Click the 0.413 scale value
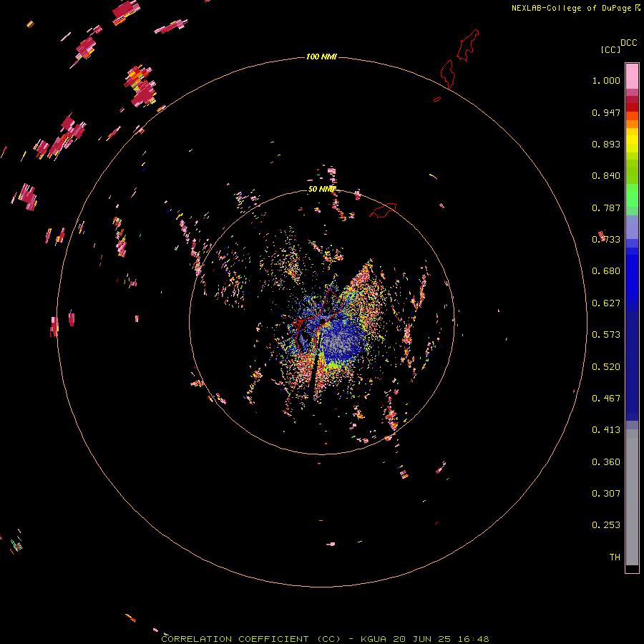644x644 pixels. [606, 430]
